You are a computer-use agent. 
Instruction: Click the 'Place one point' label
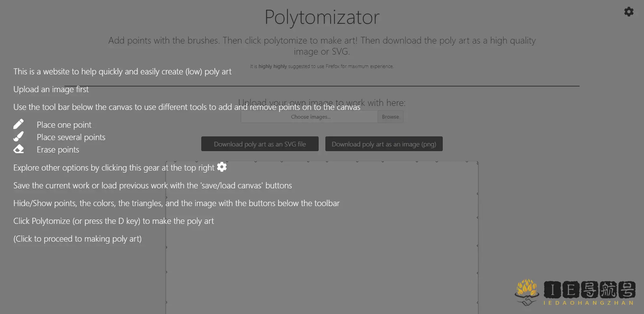(x=64, y=125)
